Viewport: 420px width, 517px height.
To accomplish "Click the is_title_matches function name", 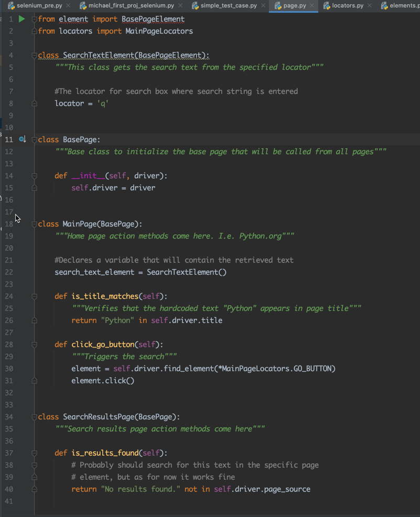I will [x=105, y=296].
